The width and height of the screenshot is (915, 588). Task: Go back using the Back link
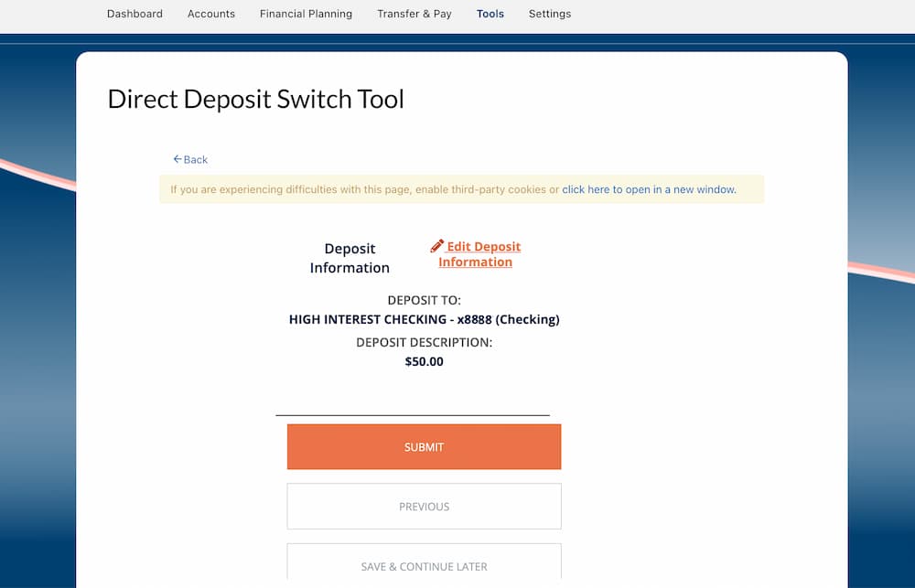[x=190, y=159]
